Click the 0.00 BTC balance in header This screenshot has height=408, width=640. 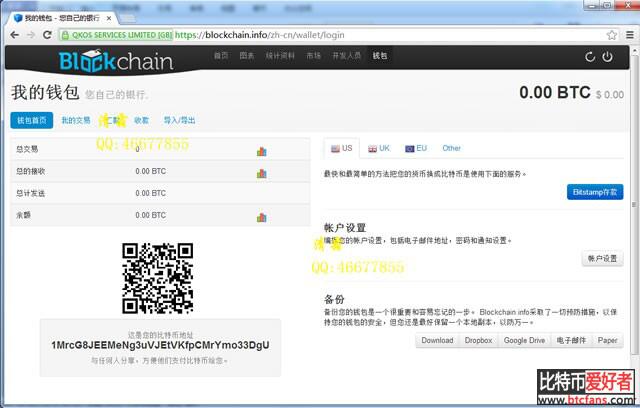[x=555, y=93]
